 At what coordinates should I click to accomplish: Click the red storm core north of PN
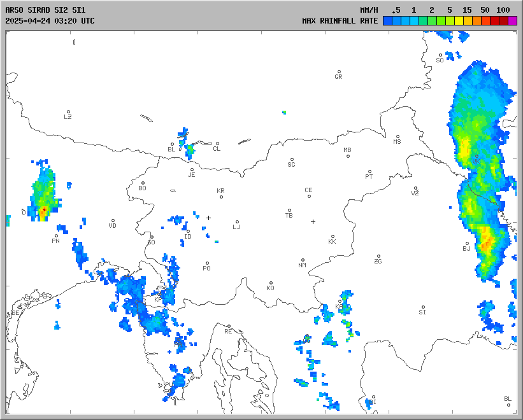(x=44, y=209)
